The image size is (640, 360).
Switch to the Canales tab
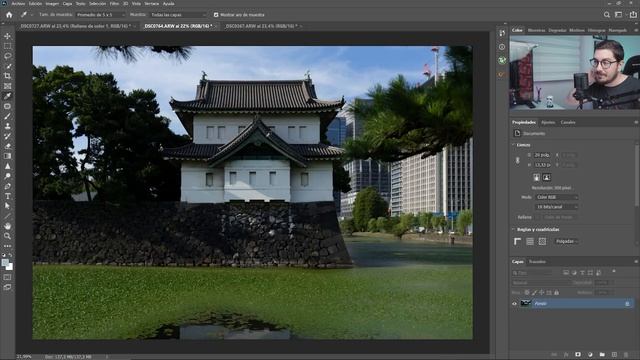(x=568, y=122)
